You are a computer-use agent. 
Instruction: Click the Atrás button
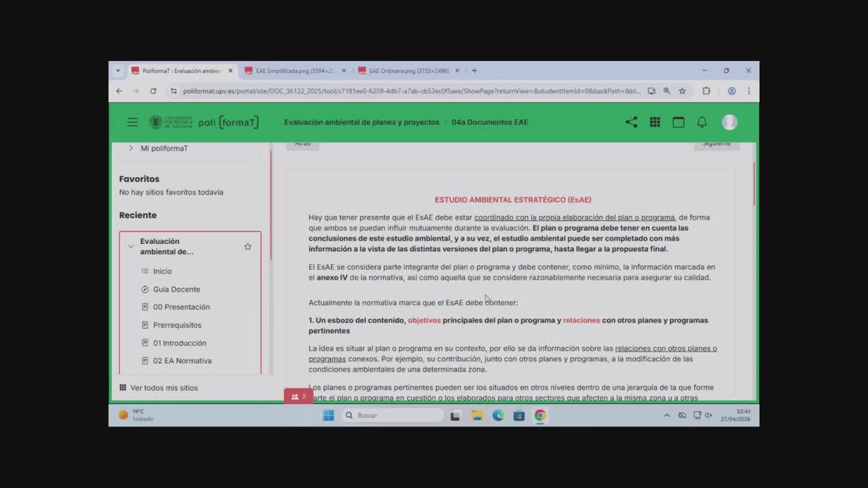pyautogui.click(x=302, y=144)
